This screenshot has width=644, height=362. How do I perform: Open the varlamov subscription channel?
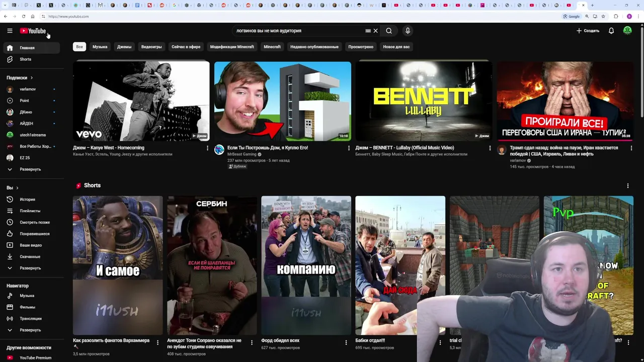click(31, 89)
